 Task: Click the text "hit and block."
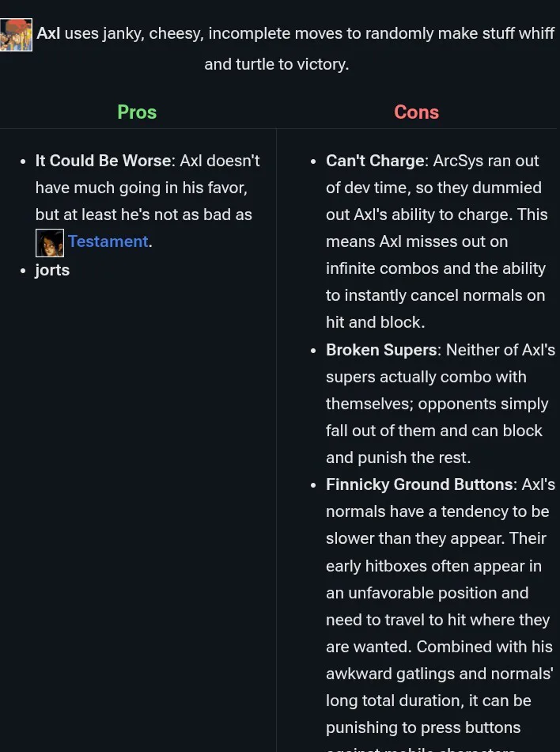pyautogui.click(x=376, y=322)
